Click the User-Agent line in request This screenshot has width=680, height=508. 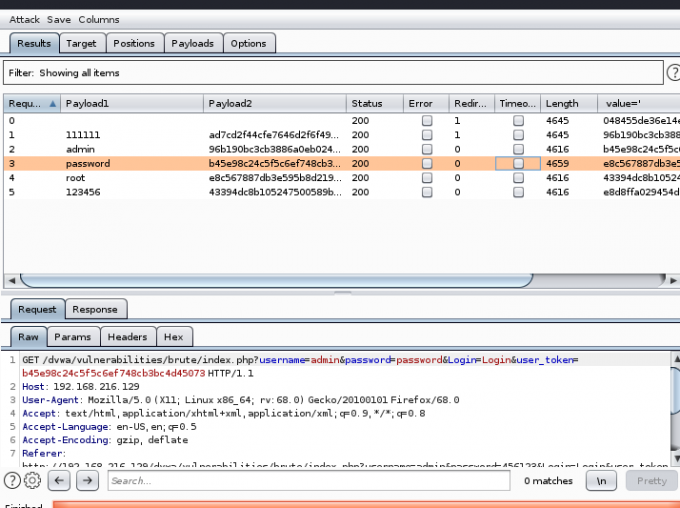click(x=241, y=400)
